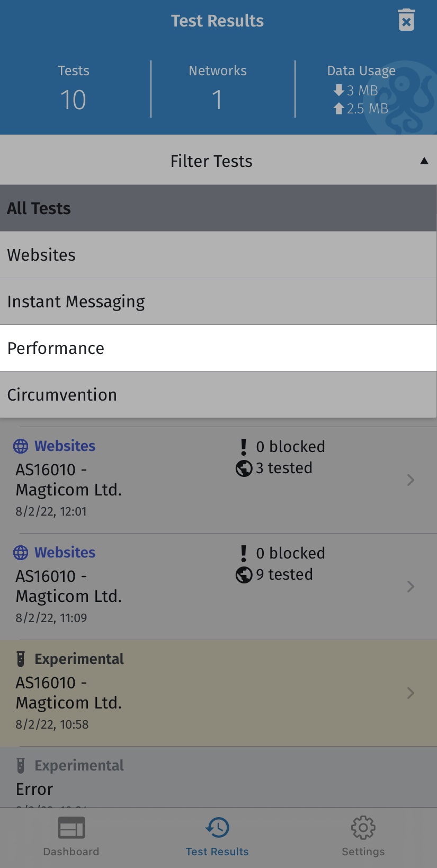Tap the delete all results trash icon

pos(406,20)
